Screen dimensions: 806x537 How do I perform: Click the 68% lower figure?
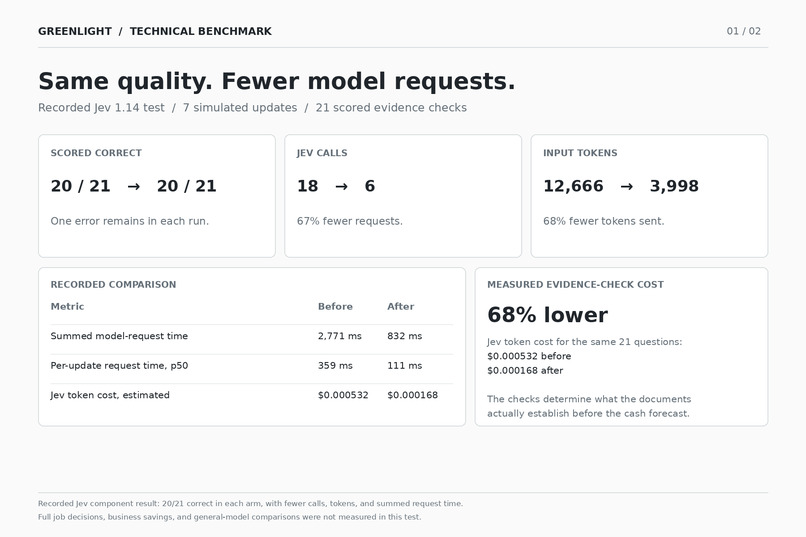click(x=547, y=315)
